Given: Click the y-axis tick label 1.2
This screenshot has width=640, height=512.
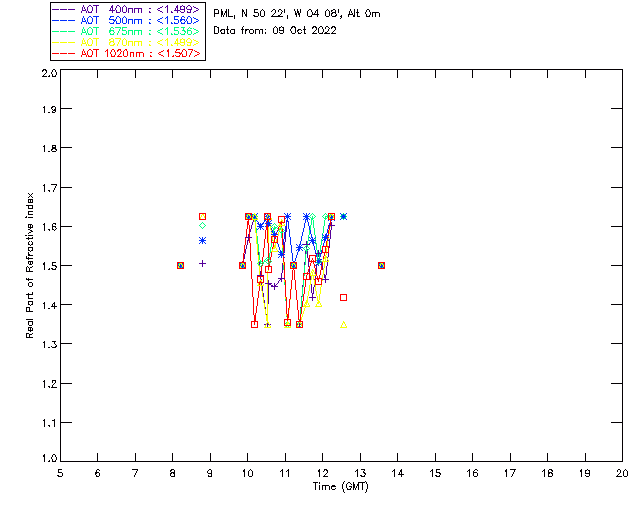Looking at the screenshot, I should [x=49, y=384].
